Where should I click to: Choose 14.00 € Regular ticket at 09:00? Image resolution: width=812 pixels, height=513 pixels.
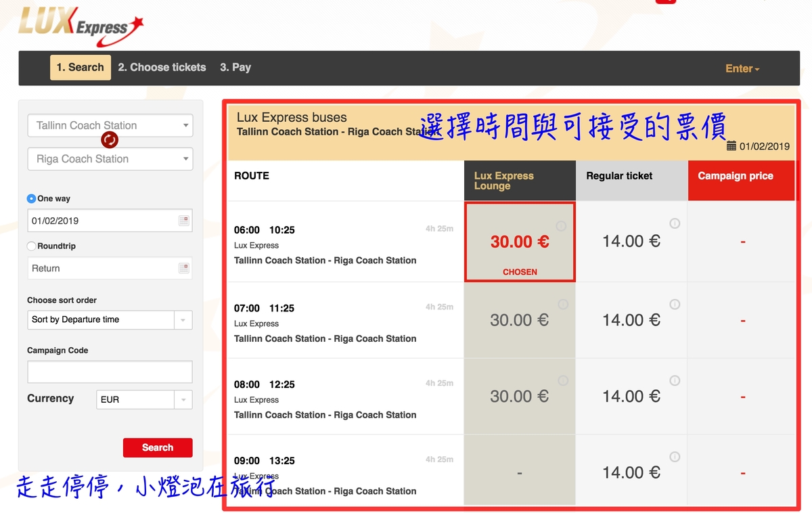[631, 472]
